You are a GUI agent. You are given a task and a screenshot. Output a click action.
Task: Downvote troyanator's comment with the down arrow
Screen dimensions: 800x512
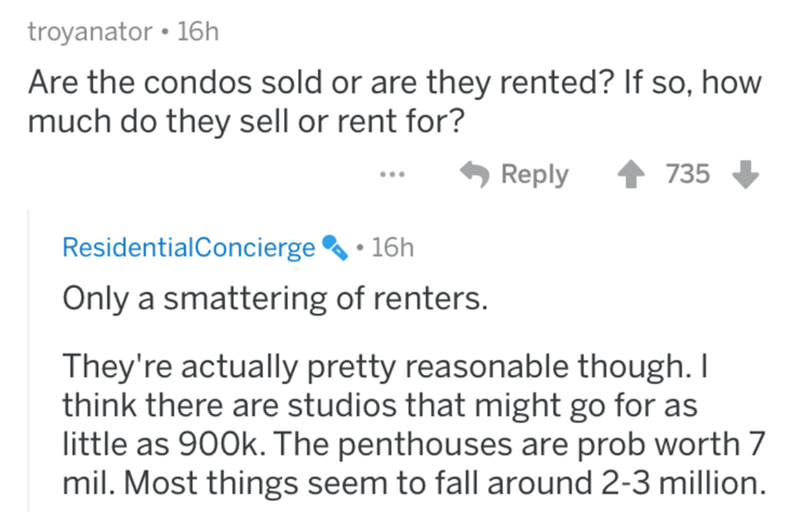[x=744, y=174]
